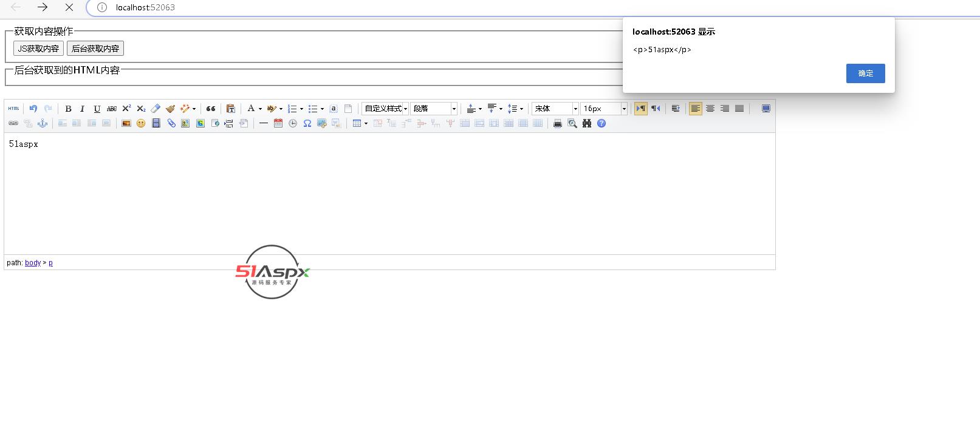Screen dimensions: 980x434
Task: Click the snapscreen capture icon
Action: (x=322, y=123)
